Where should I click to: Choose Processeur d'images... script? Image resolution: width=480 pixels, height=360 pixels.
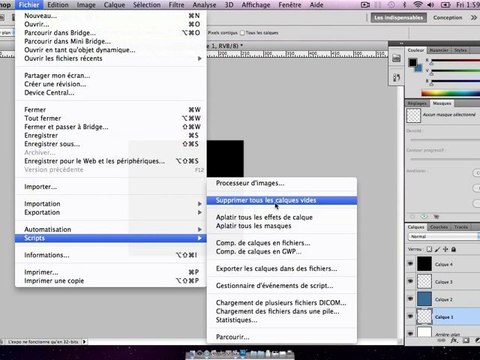[x=282, y=183]
